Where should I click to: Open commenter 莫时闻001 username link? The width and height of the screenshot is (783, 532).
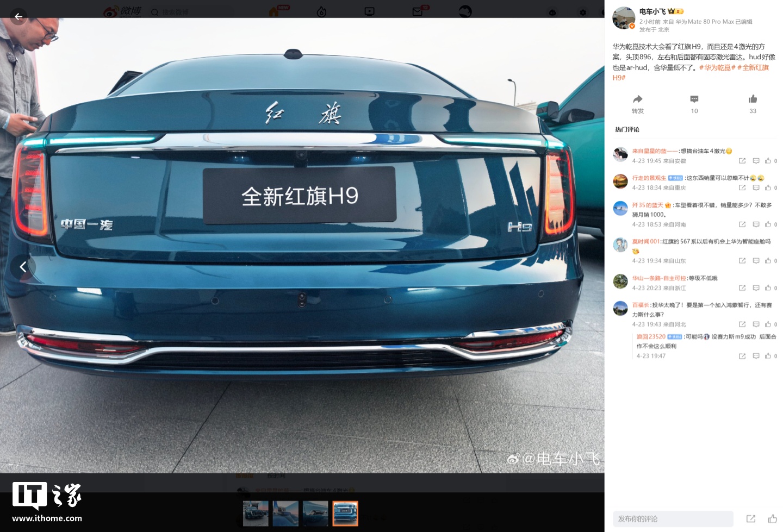(x=646, y=242)
